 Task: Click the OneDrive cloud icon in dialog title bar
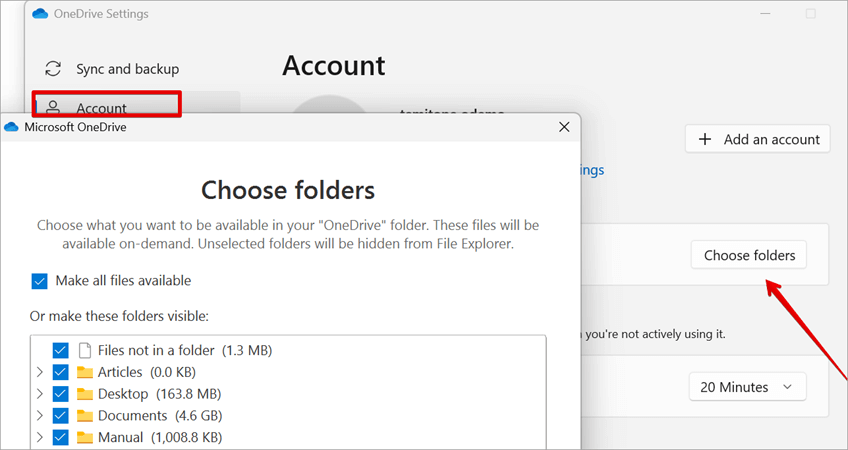pyautogui.click(x=12, y=127)
